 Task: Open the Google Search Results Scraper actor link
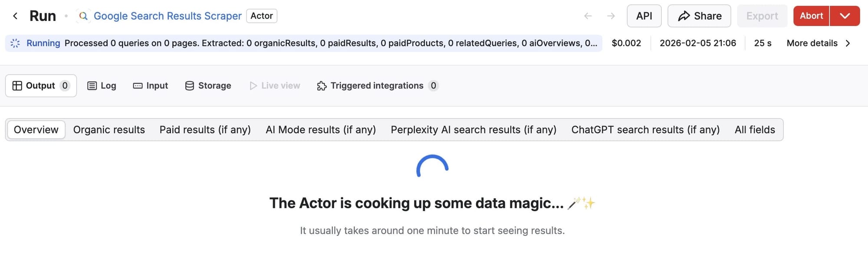coord(168,16)
